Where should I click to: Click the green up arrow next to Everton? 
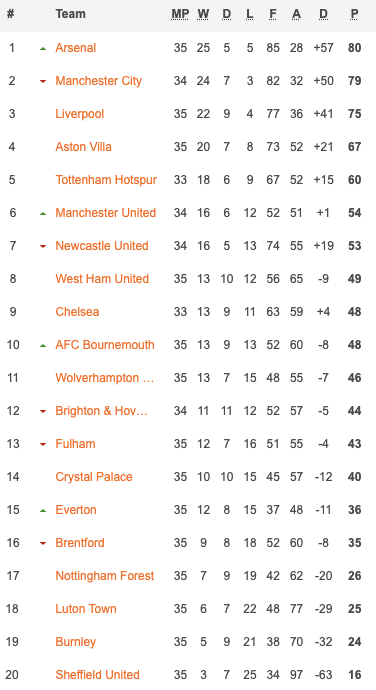[43, 510]
